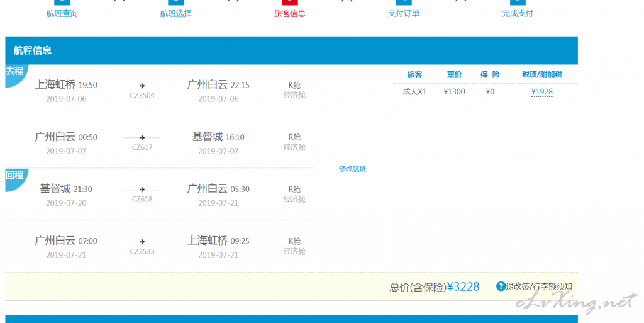This screenshot has width=644, height=323.
Task: Click 广州白云 22:15 arrival
Action: click(218, 84)
